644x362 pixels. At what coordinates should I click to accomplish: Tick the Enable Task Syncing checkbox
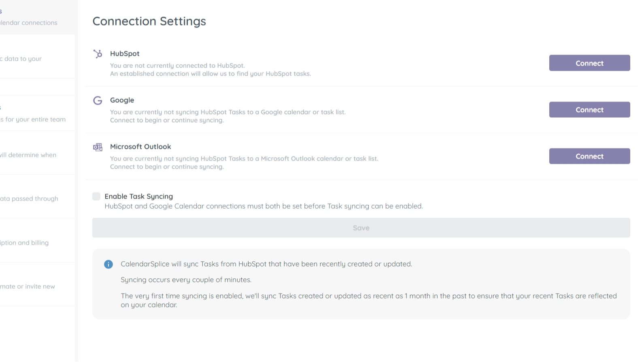point(96,197)
